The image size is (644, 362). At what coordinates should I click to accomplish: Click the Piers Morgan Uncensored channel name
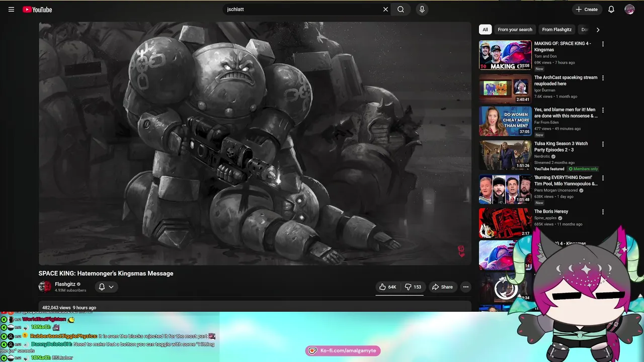[x=556, y=191]
